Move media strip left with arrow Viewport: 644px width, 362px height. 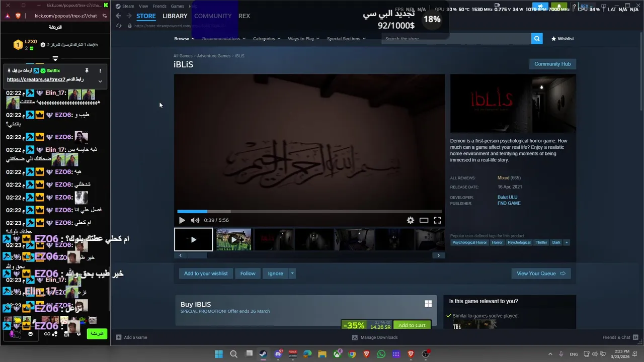pos(181,255)
